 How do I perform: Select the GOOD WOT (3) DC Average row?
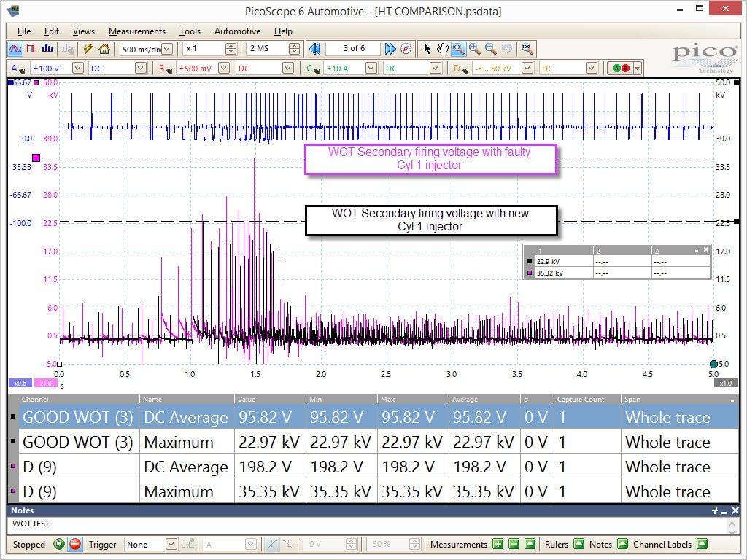click(x=373, y=417)
